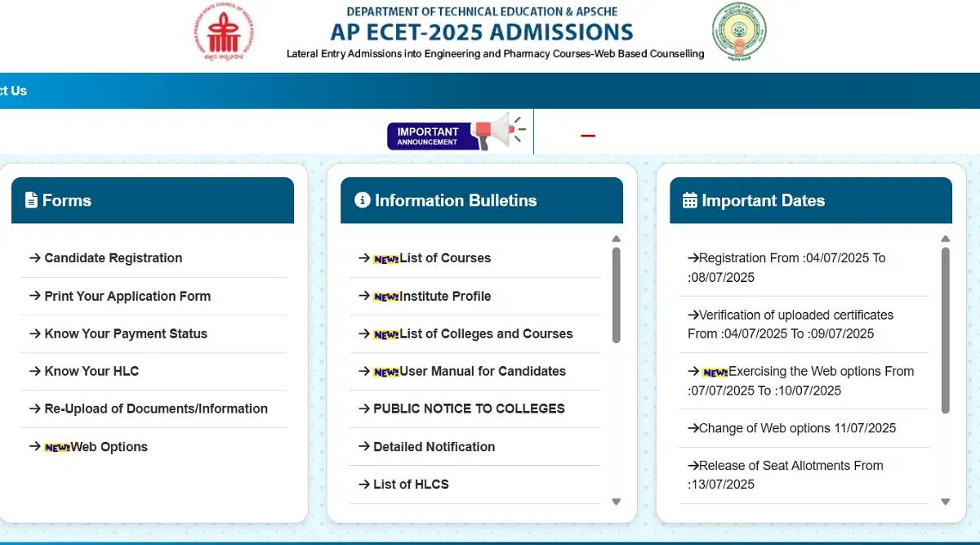This screenshot has height=545, width=980.
Task: Click the NEW badge beside Web Options
Action: [57, 448]
